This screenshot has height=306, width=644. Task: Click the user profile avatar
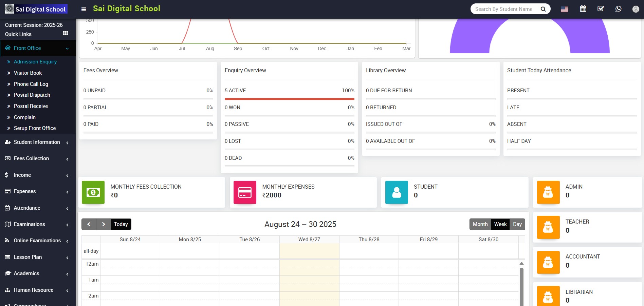pyautogui.click(x=636, y=9)
